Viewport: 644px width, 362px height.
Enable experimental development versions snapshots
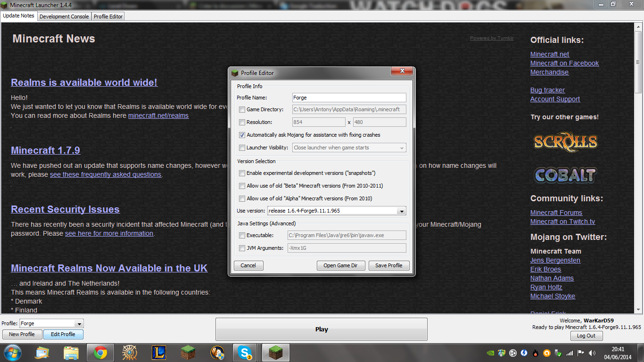click(x=242, y=173)
